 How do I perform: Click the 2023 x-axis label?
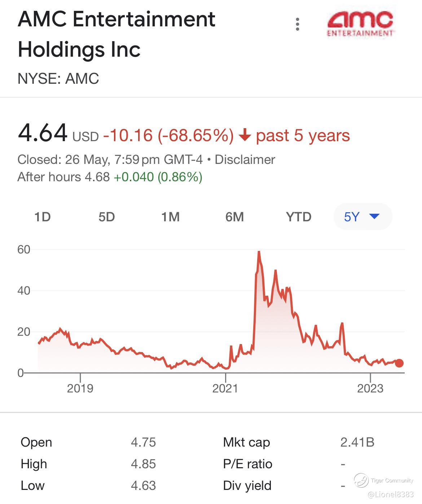(x=370, y=388)
